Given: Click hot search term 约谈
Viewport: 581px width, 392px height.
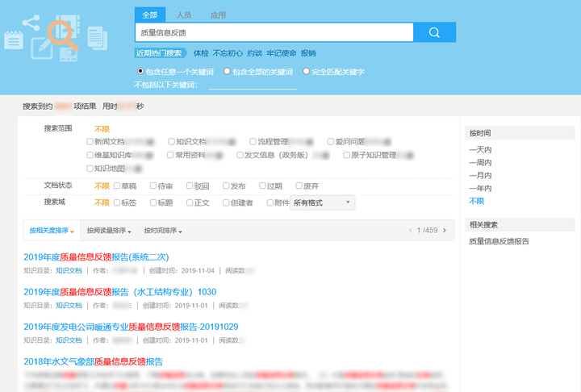Looking at the screenshot, I should click(254, 53).
